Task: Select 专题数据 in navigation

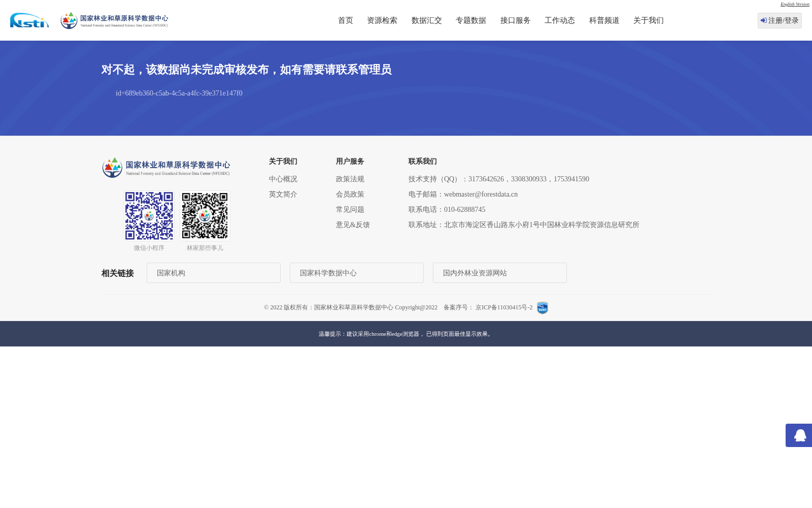Action: click(471, 20)
